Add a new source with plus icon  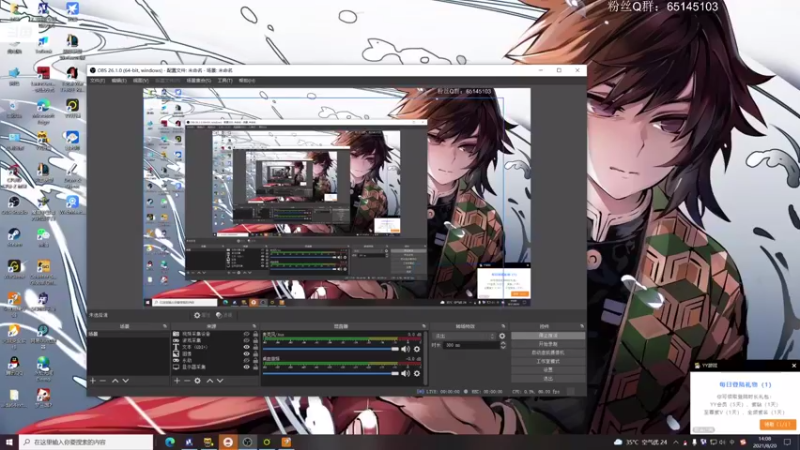click(177, 381)
